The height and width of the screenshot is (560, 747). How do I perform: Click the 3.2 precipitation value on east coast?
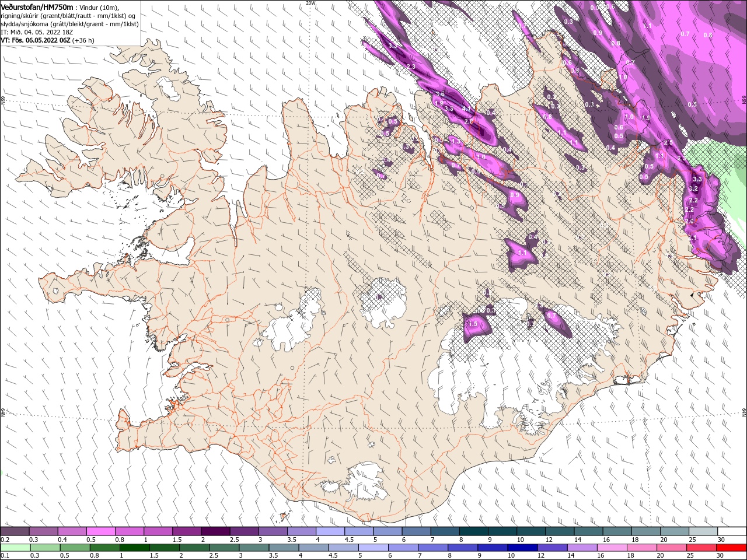(693, 189)
